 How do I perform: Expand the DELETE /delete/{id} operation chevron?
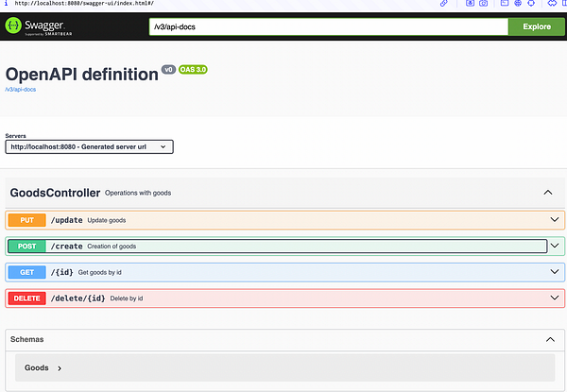[555, 298]
